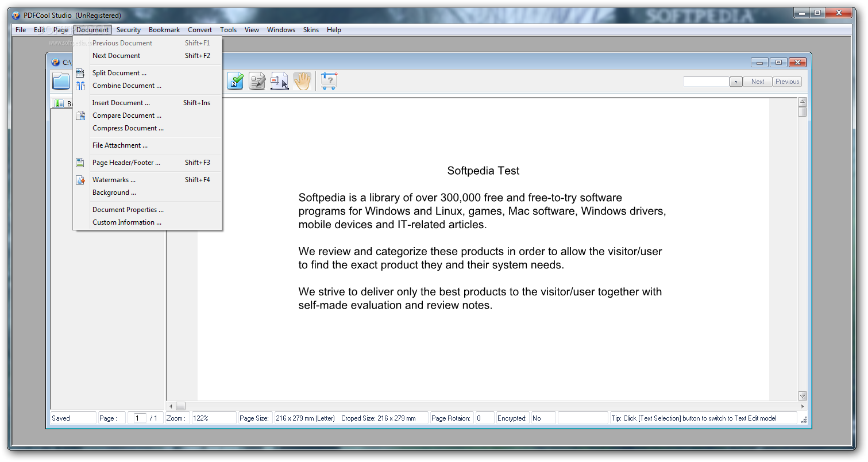Screen dimensions: 868x462
Task: Activate the Hand tool
Action: tap(302, 81)
